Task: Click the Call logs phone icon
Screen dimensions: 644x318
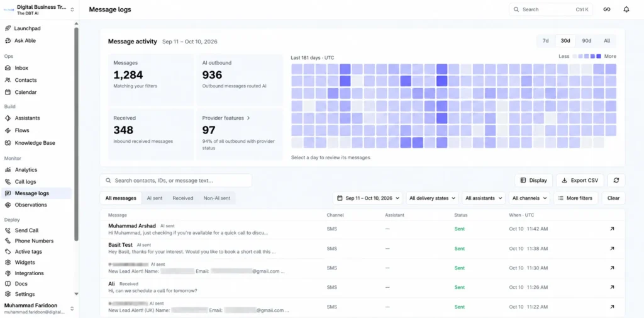Action: 8,181
